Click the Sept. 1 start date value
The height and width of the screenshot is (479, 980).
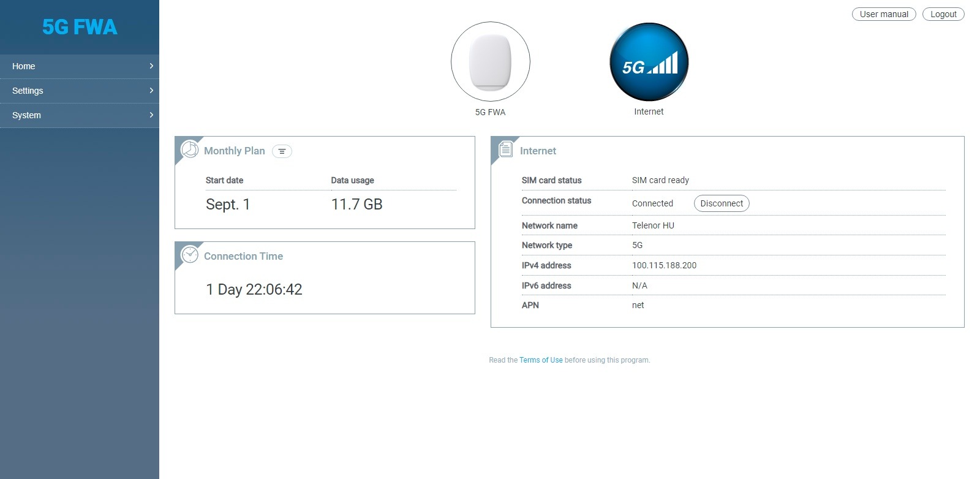pyautogui.click(x=228, y=205)
